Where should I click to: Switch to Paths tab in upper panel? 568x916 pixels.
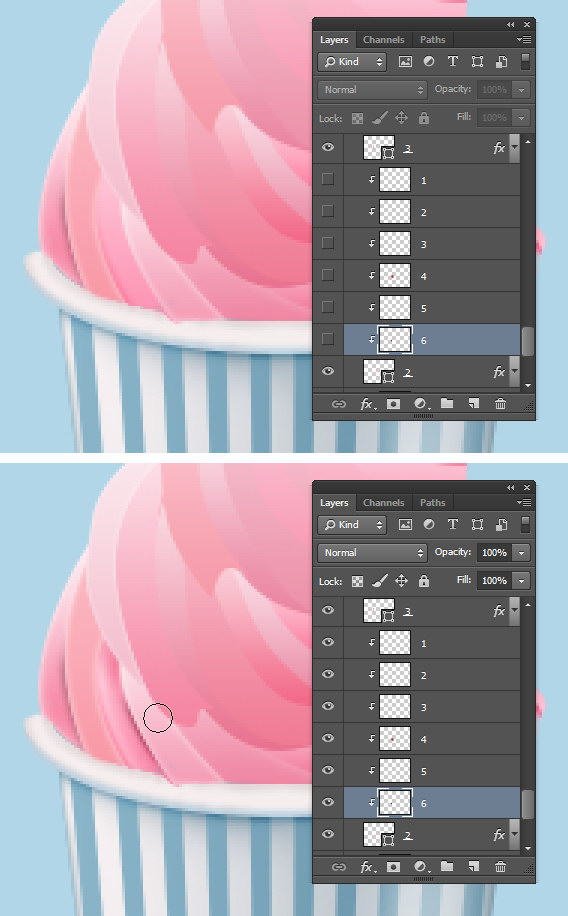click(432, 40)
